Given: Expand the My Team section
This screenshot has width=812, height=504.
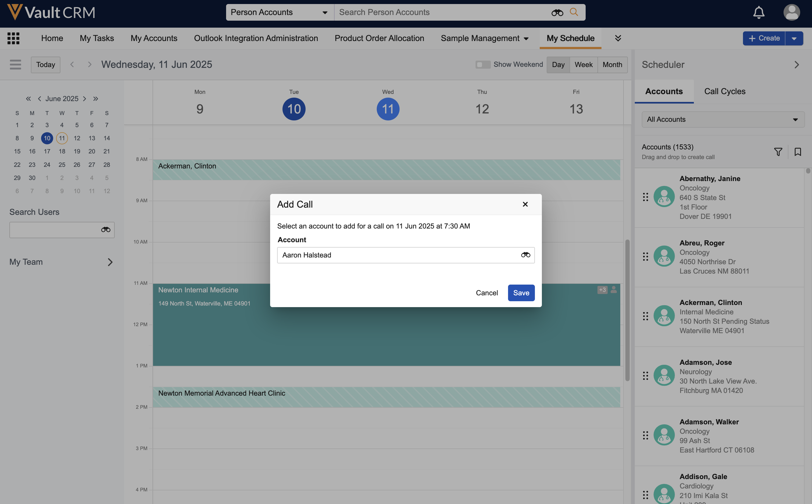Looking at the screenshot, I should click(110, 262).
